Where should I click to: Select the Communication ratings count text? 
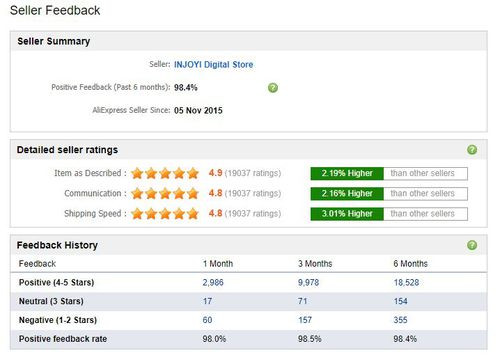pos(253,193)
